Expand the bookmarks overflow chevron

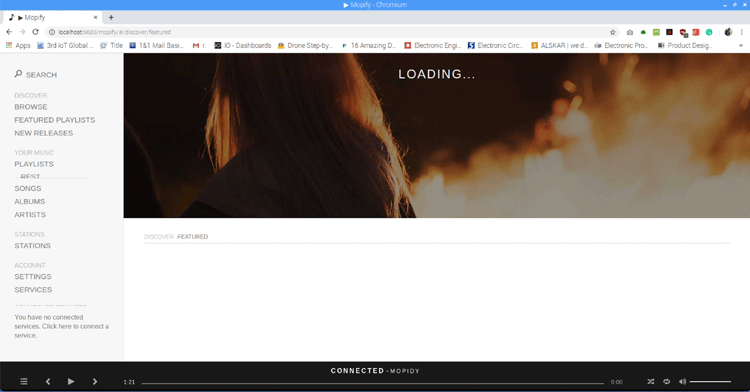tap(741, 45)
